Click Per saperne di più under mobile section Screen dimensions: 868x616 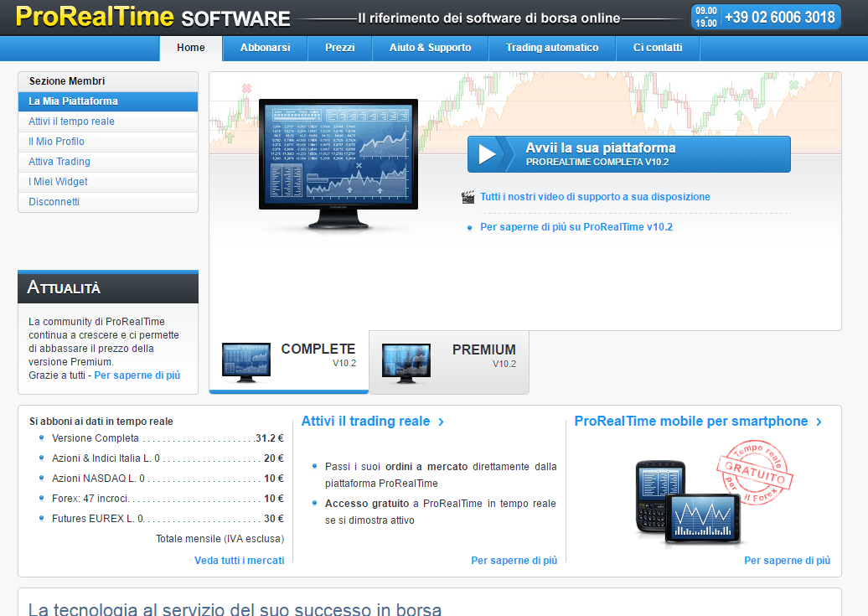[x=788, y=560]
